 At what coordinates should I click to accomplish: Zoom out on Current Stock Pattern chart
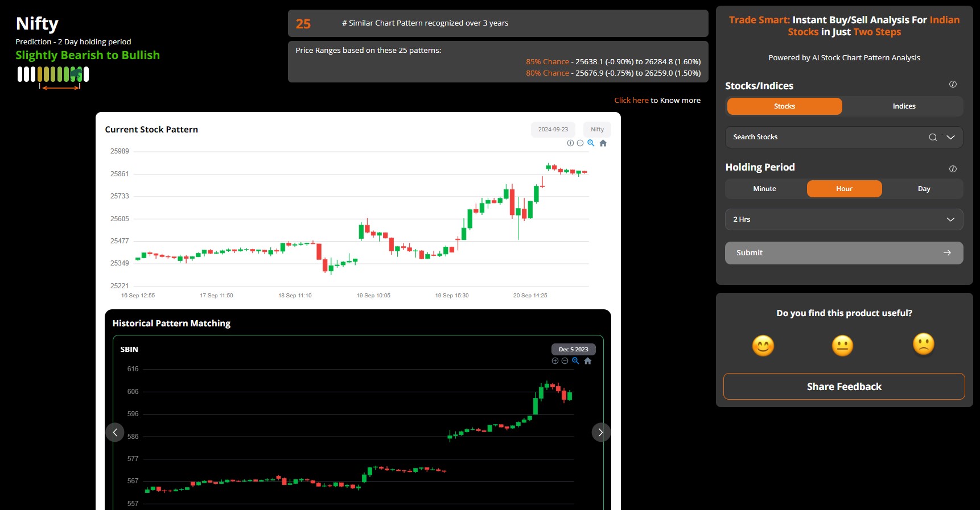click(580, 143)
